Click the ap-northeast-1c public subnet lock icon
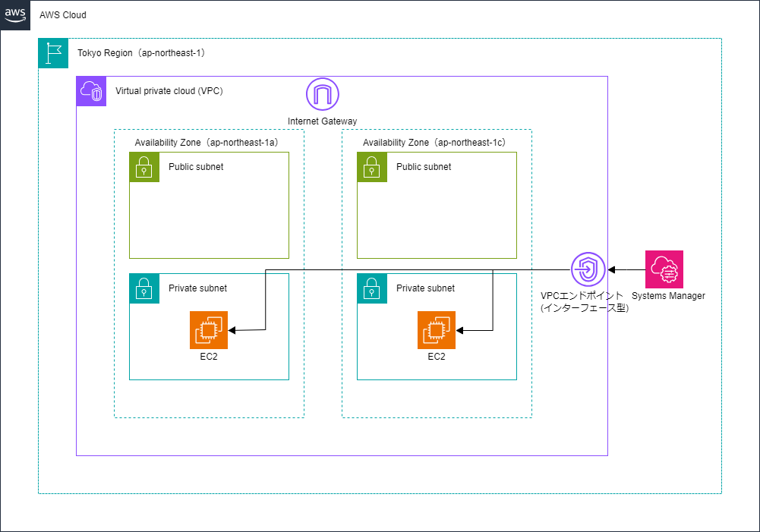Screen dimensions: 760x532 [x=372, y=167]
